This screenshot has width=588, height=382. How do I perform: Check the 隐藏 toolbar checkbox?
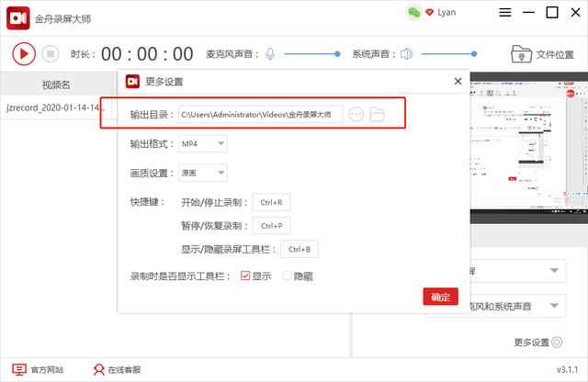pos(288,275)
